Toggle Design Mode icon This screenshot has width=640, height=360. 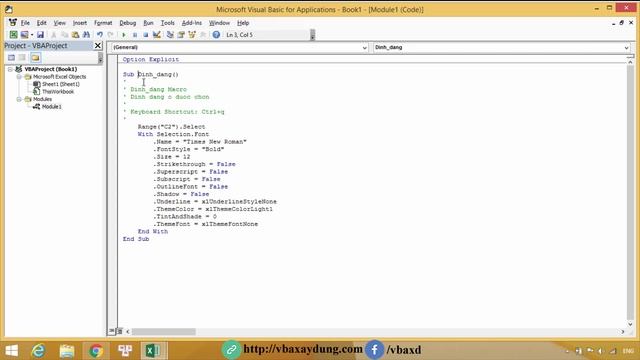[x=156, y=35]
